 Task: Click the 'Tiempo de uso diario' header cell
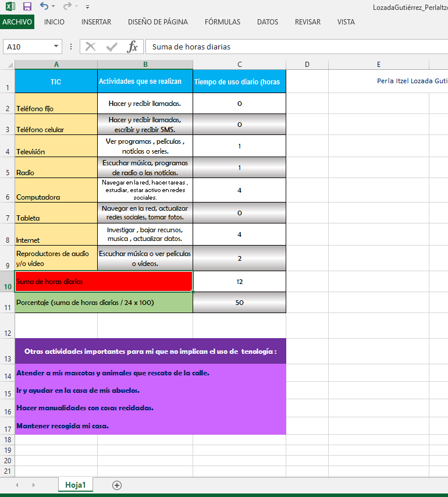click(240, 81)
